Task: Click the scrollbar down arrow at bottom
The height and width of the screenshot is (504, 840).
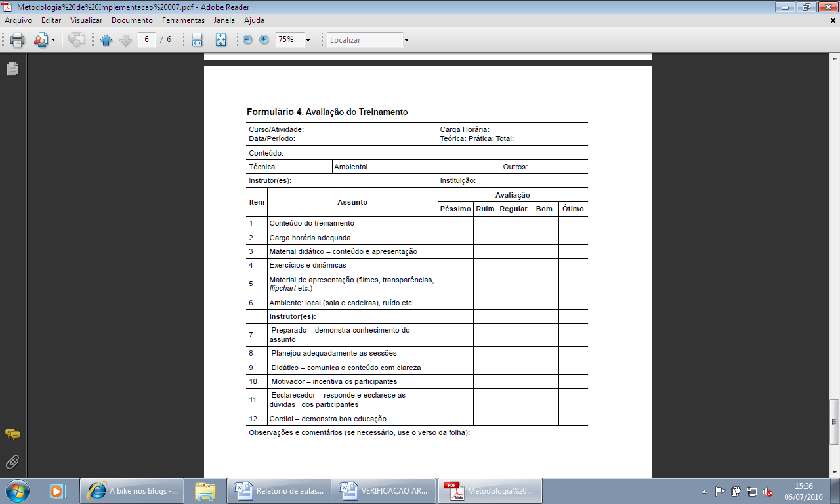Action: 835,472
